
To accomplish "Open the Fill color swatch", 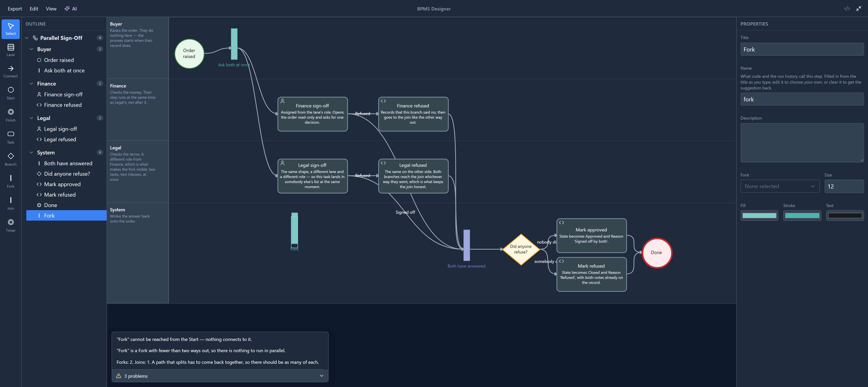I will coord(759,216).
